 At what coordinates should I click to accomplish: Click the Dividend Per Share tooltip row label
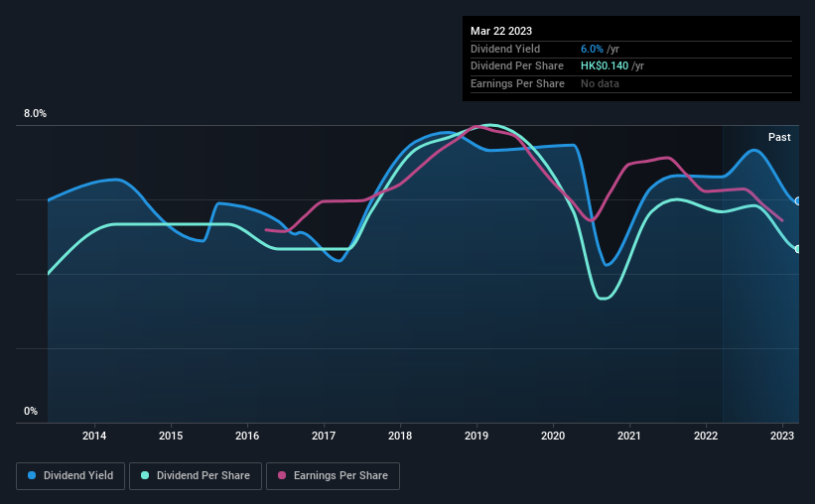click(516, 66)
